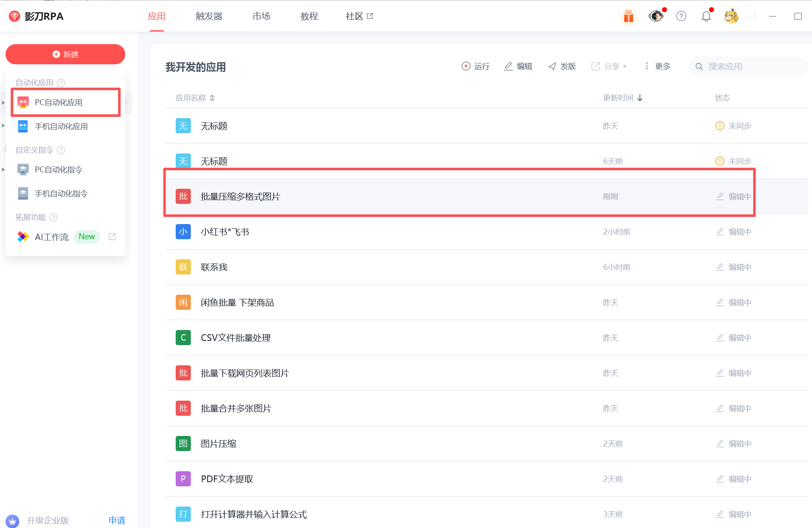
Task: Toggle 更新时间 sort order arrow
Action: [x=640, y=98]
